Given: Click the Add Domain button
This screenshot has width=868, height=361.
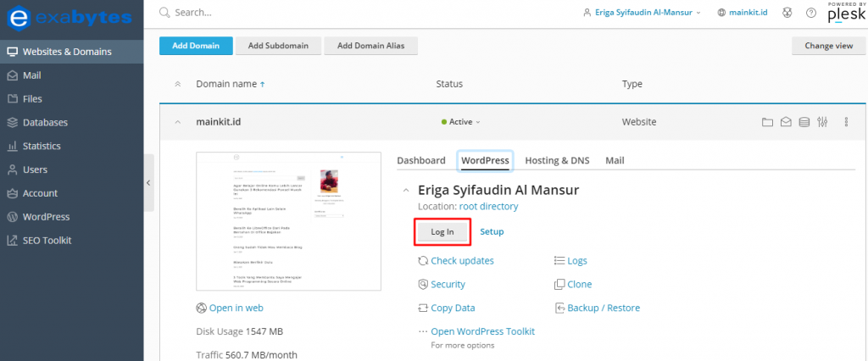Looking at the screenshot, I should click(x=196, y=46).
